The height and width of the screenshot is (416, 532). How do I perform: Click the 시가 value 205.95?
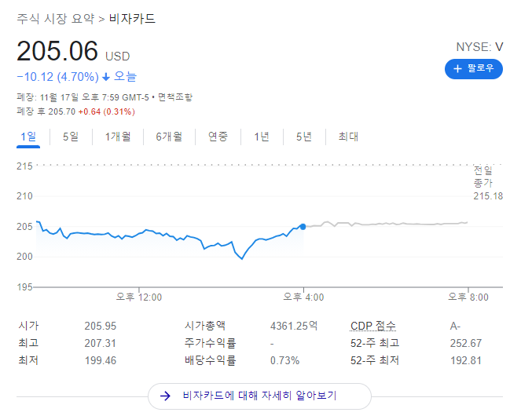point(101,326)
